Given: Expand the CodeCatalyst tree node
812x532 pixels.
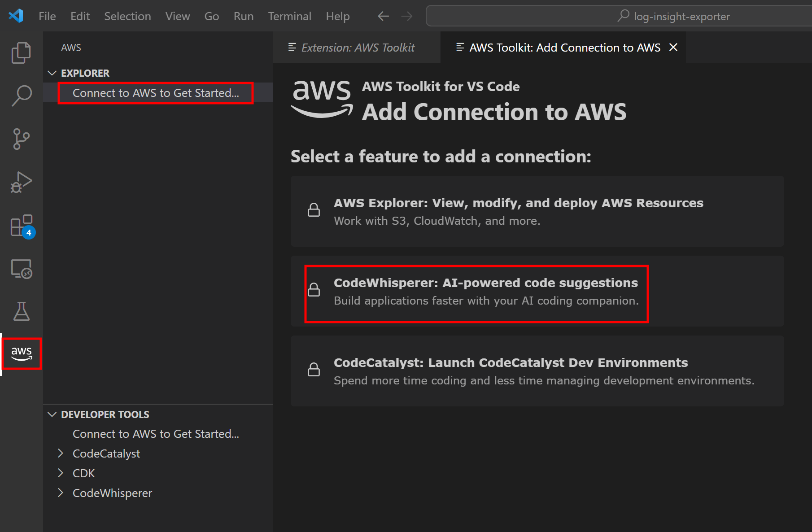Looking at the screenshot, I should pos(61,454).
